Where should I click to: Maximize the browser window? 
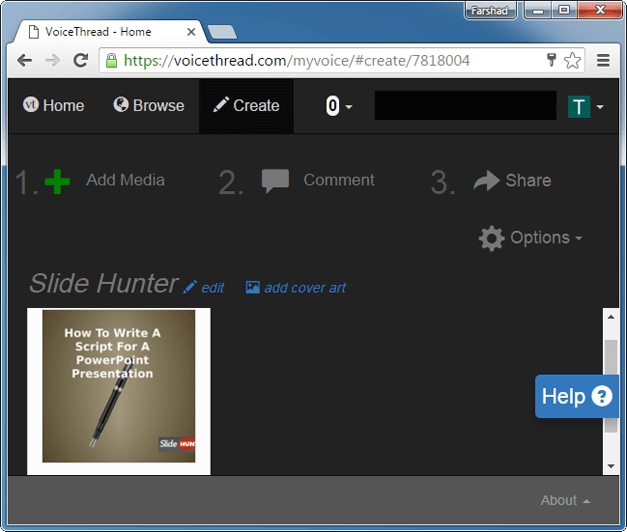(x=564, y=10)
